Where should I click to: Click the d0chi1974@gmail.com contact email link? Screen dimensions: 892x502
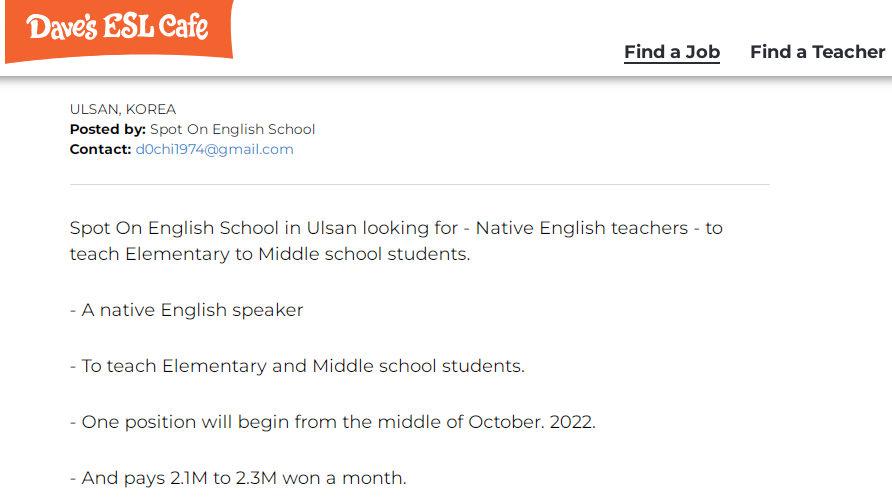[214, 149]
